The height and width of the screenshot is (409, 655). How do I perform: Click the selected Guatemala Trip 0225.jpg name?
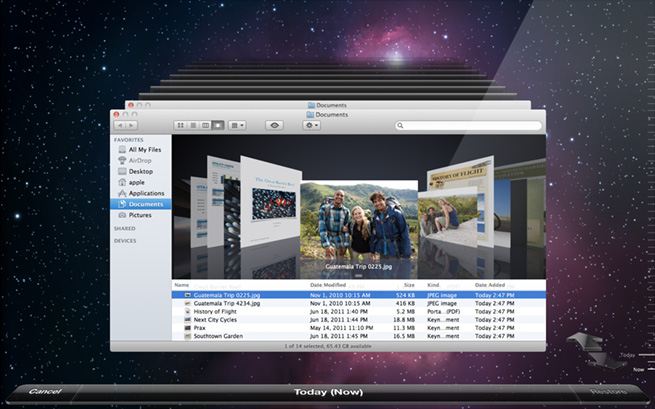tap(227, 295)
